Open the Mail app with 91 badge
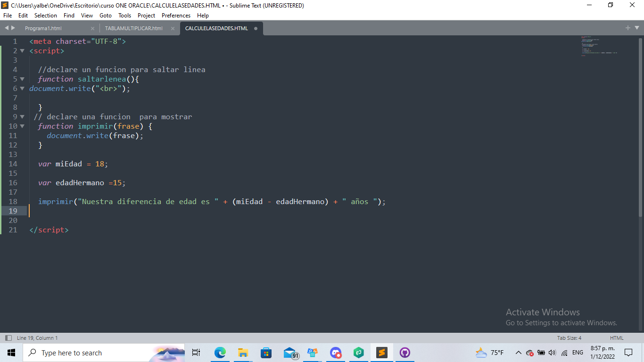644x362 pixels. (x=290, y=353)
